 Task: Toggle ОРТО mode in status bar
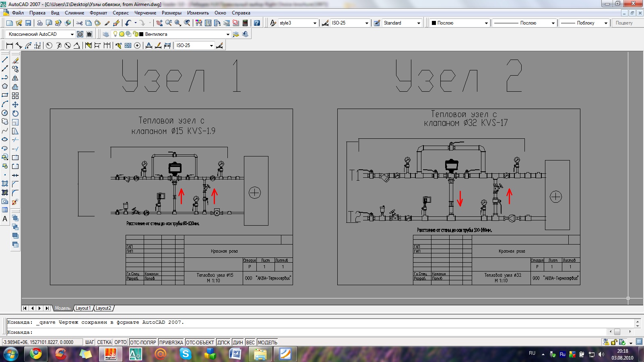pyautogui.click(x=120, y=342)
